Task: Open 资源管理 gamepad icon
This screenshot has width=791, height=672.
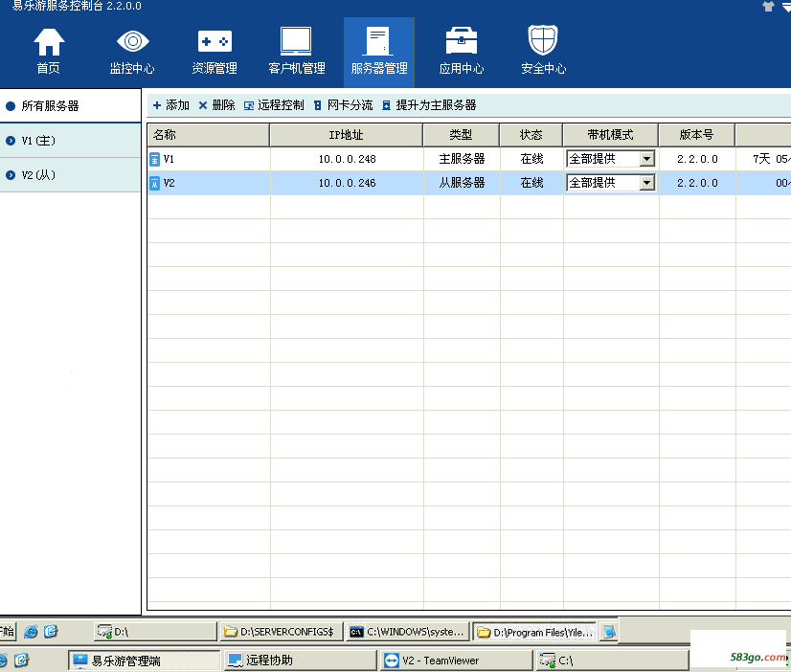Action: tap(215, 41)
